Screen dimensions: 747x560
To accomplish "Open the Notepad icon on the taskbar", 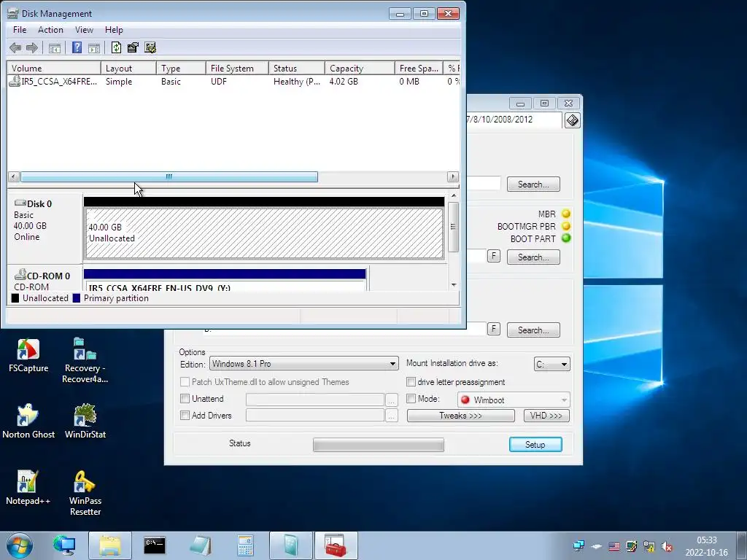I will pyautogui.click(x=201, y=545).
